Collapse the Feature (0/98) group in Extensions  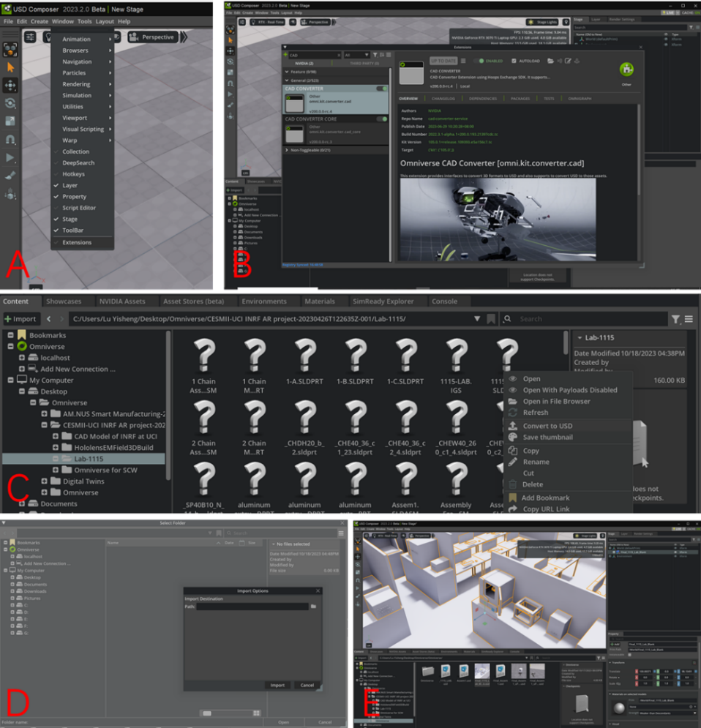pyautogui.click(x=286, y=72)
